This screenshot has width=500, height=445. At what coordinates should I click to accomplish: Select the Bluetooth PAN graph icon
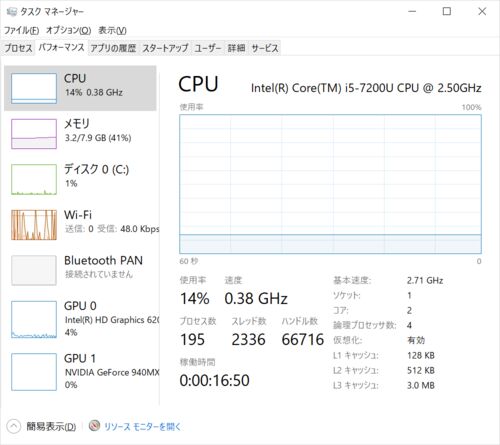(x=34, y=270)
